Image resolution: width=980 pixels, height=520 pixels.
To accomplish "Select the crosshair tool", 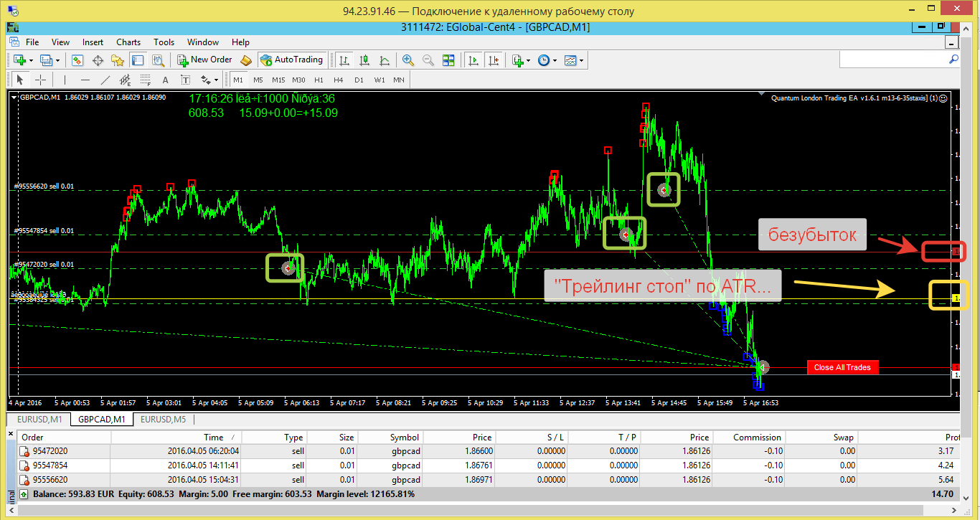I will click(x=41, y=80).
